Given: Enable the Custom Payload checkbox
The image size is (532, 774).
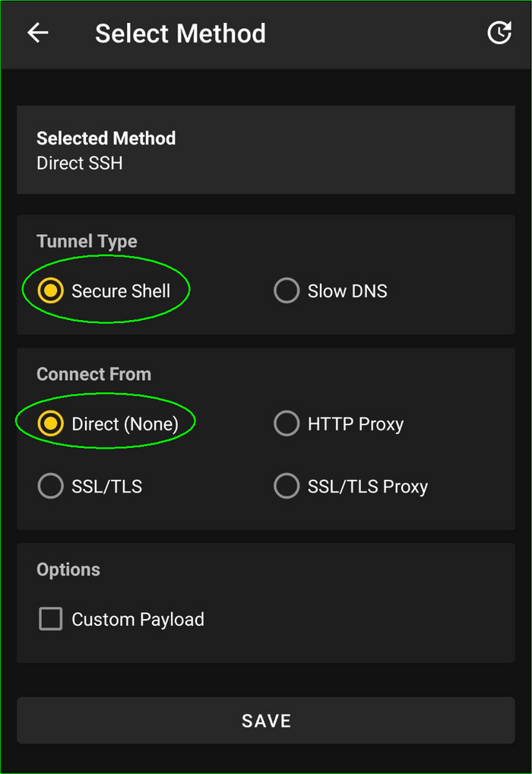Looking at the screenshot, I should pyautogui.click(x=51, y=620).
